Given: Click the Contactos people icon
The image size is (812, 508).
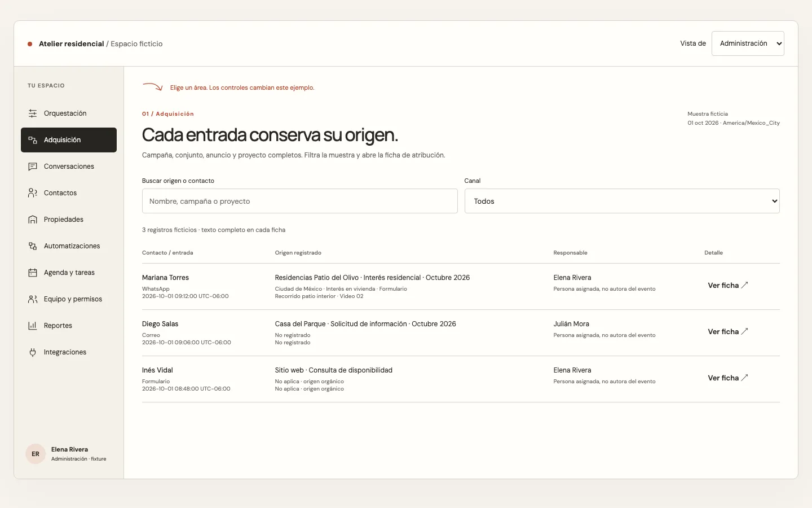Looking at the screenshot, I should pyautogui.click(x=33, y=193).
